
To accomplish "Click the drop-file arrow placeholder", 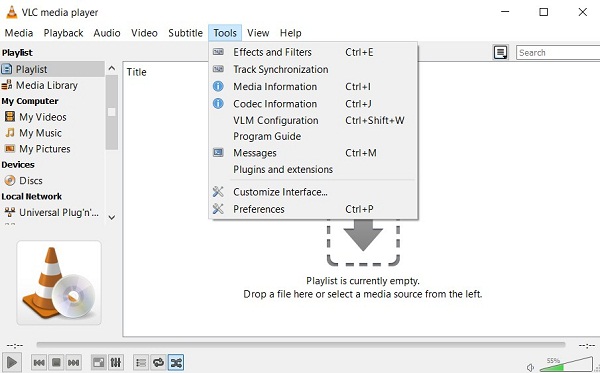I will (x=363, y=242).
